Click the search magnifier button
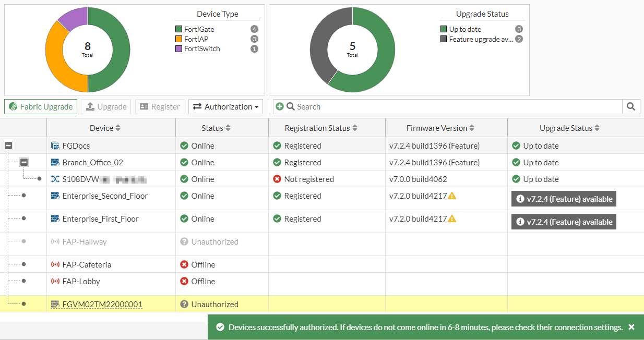Viewport: 644px width, 340px height. coord(630,106)
